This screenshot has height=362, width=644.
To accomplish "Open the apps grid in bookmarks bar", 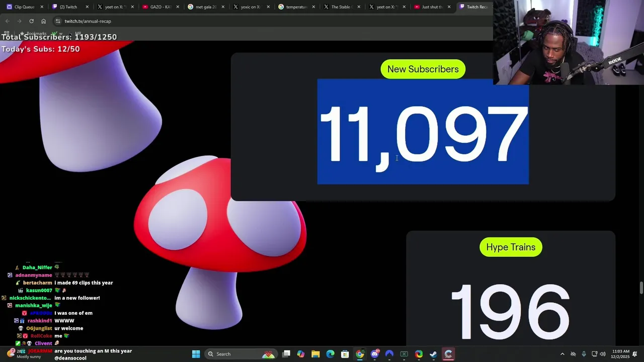I will [7, 34].
